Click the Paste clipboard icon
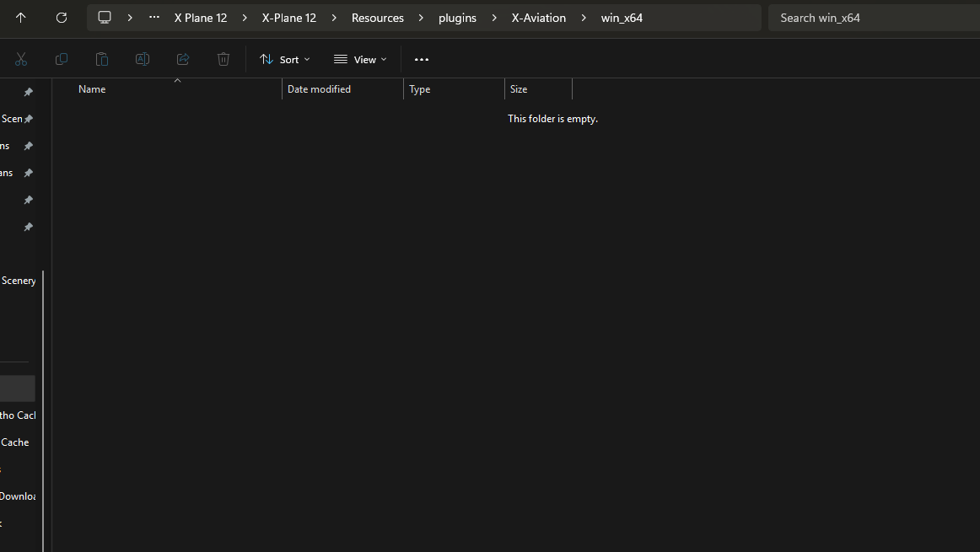 [x=102, y=59]
